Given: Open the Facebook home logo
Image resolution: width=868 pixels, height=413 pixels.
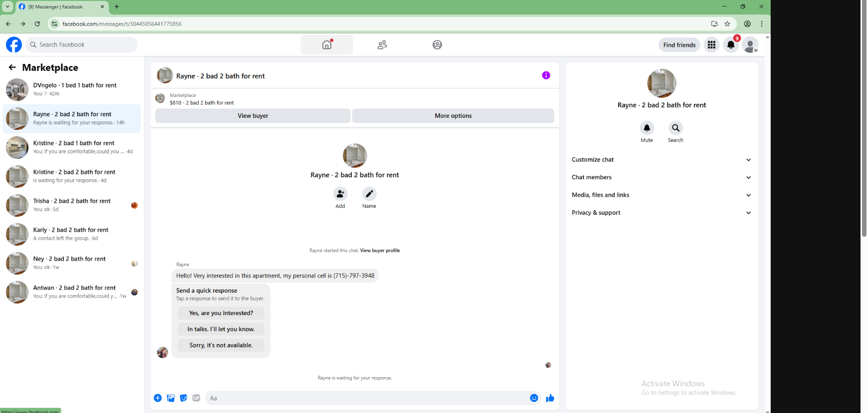Looking at the screenshot, I should pos(14,44).
